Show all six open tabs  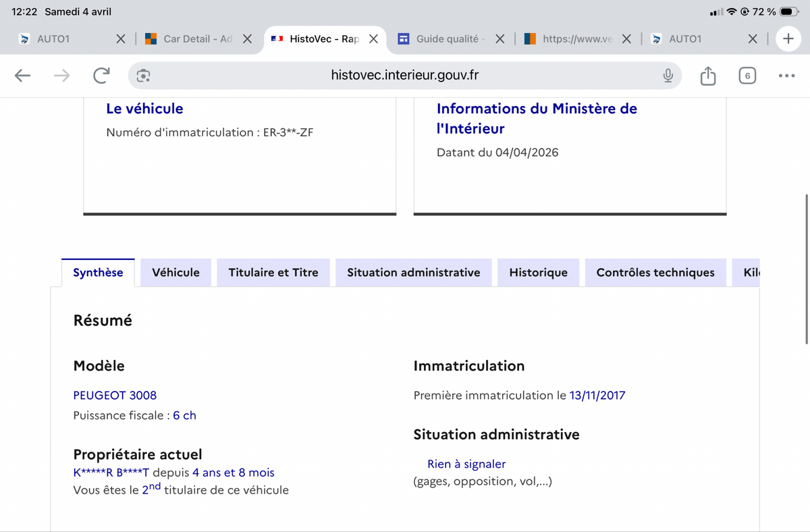coord(747,76)
